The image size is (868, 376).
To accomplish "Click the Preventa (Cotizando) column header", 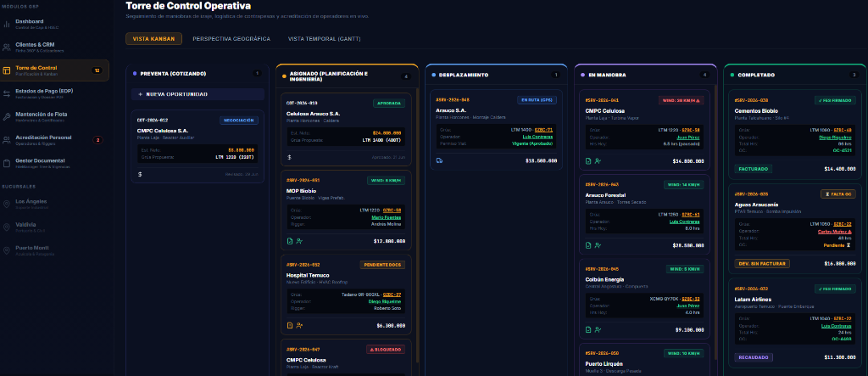I will coord(198,74).
